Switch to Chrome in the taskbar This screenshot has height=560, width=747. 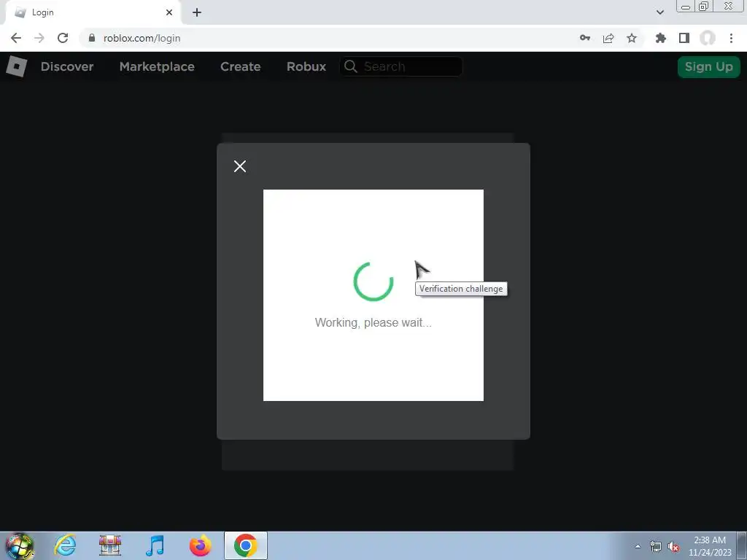[x=245, y=545]
